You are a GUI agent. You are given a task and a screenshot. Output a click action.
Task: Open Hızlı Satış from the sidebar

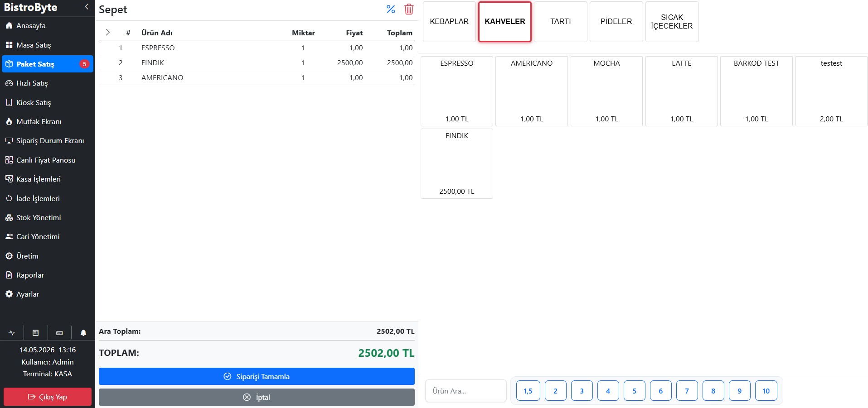point(48,83)
